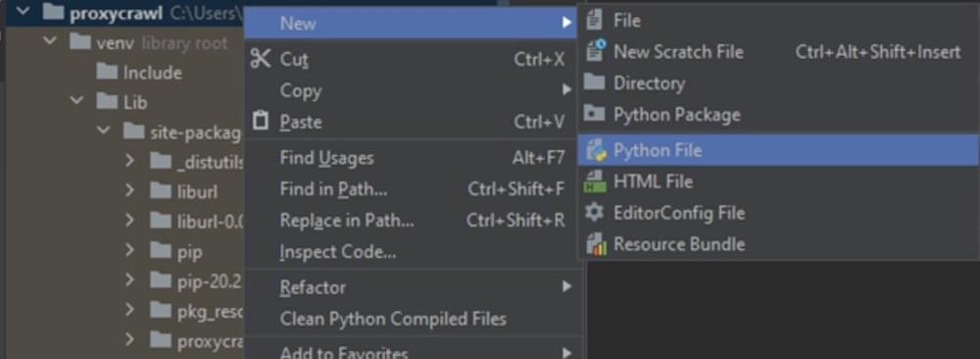Viewport: 980px width, 359px height.
Task: Click the Refactor submenu arrow
Action: click(x=566, y=287)
